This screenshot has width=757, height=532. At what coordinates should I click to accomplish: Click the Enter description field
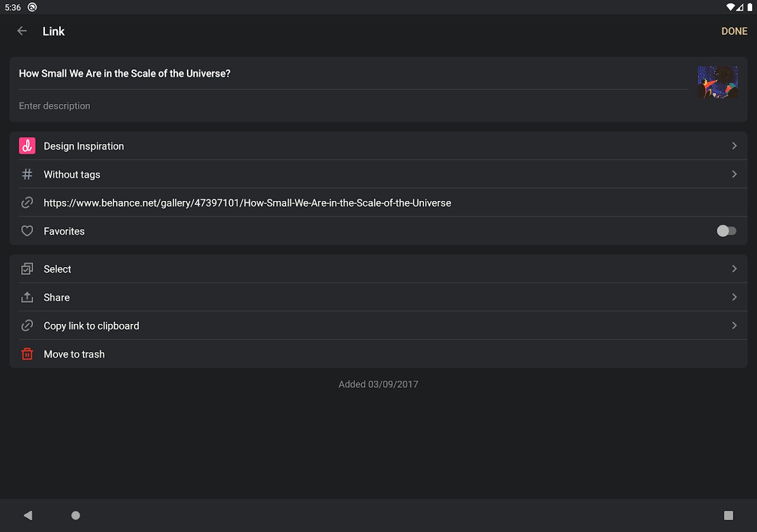coord(353,106)
